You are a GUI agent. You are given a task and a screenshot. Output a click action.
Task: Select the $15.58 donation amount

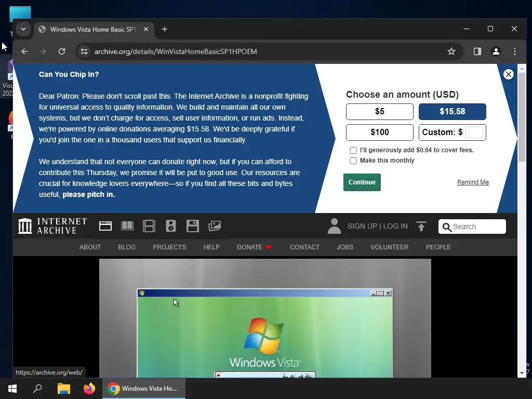click(x=453, y=112)
